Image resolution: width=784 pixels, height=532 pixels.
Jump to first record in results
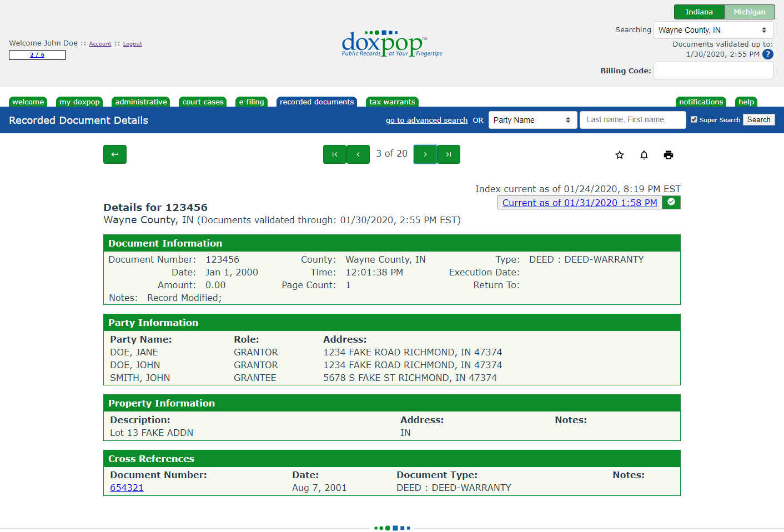coord(335,154)
